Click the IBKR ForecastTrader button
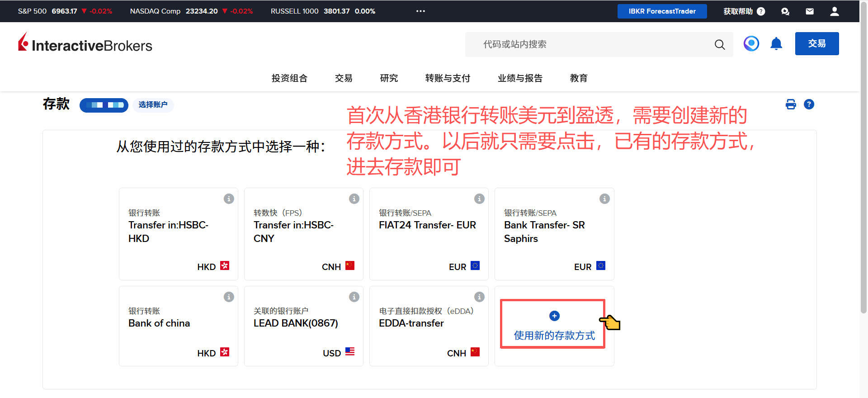The image size is (868, 398). (x=662, y=11)
